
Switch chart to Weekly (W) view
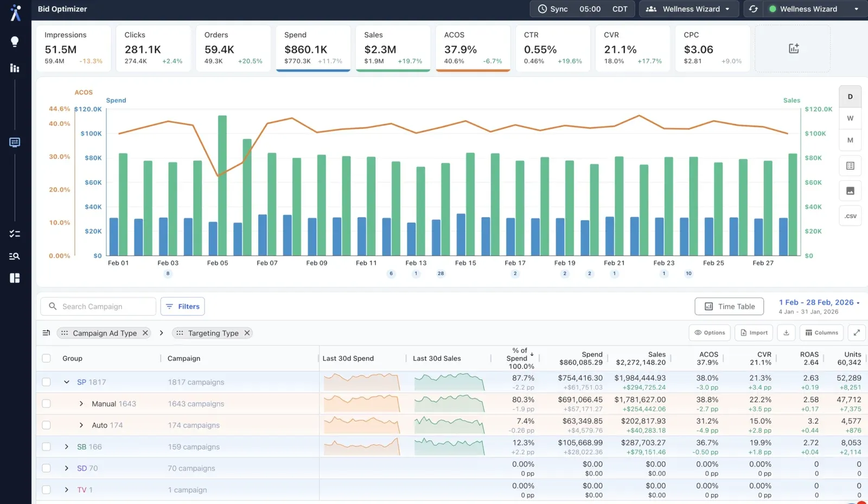pos(850,118)
